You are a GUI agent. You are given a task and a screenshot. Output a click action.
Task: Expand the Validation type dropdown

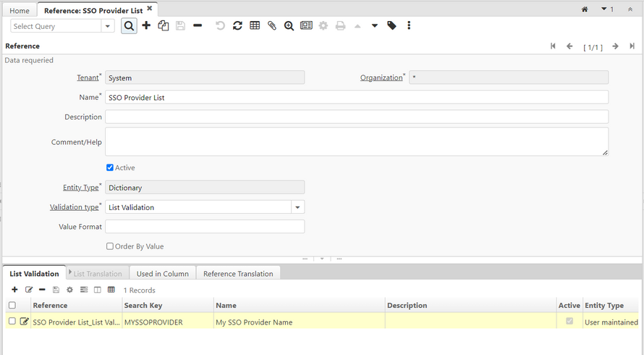tap(297, 207)
